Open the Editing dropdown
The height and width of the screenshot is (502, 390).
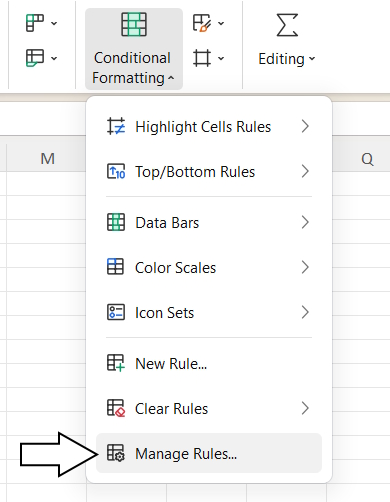pyautogui.click(x=287, y=59)
